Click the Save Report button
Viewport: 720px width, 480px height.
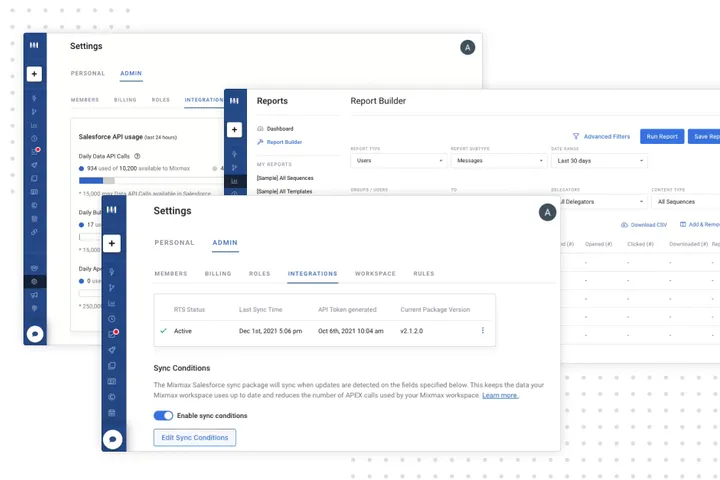coord(704,136)
